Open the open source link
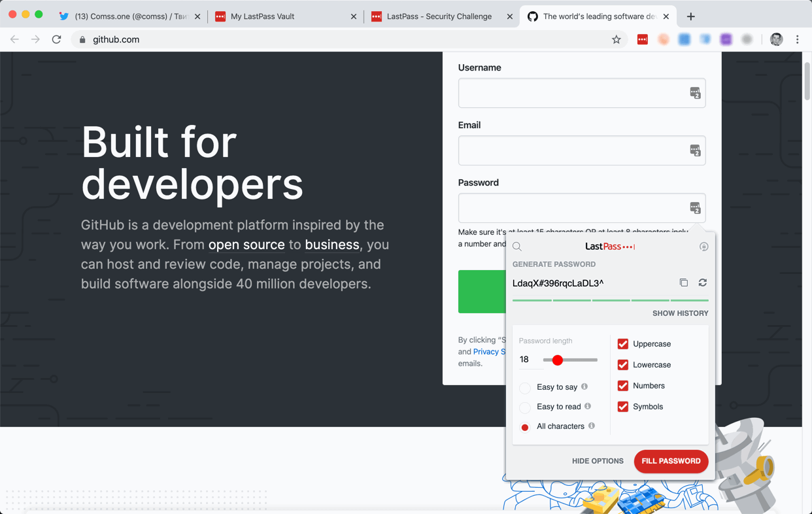Viewport: 812px width, 514px height. (246, 245)
